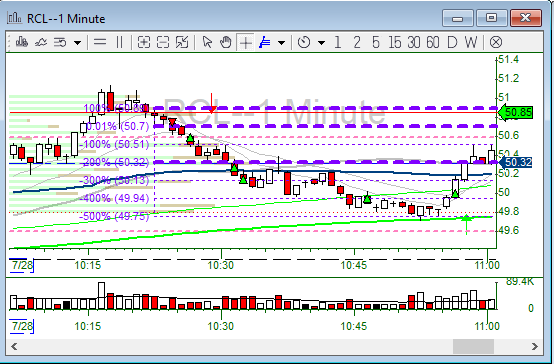Click the blue 50.32 price tag
Image resolution: width=554 pixels, height=364 pixels.
[515, 162]
